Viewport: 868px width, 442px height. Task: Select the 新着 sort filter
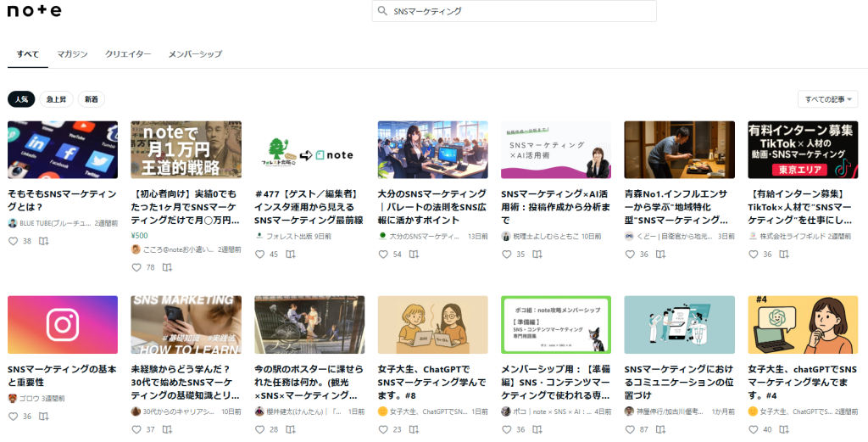[x=92, y=99]
